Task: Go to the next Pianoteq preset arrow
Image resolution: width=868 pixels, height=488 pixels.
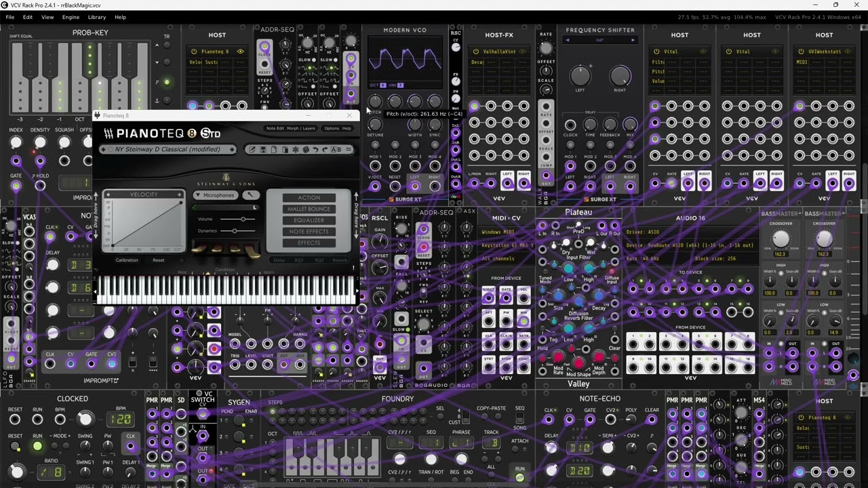Action: pyautogui.click(x=232, y=150)
